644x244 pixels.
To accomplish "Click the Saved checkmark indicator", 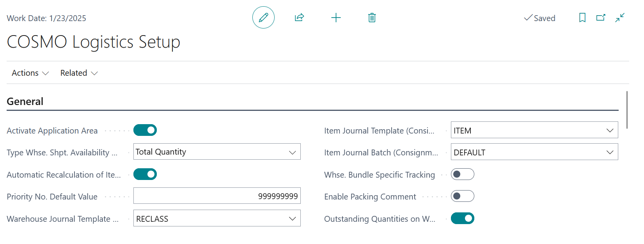I will tap(539, 18).
